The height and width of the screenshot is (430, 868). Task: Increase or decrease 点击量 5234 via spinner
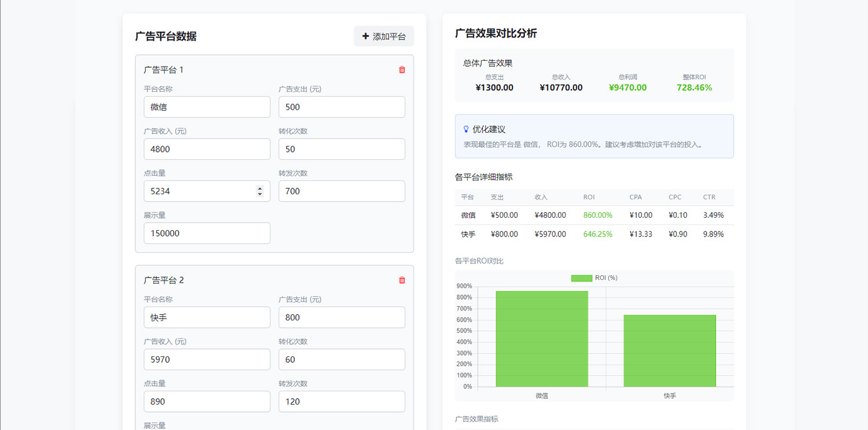[x=260, y=191]
